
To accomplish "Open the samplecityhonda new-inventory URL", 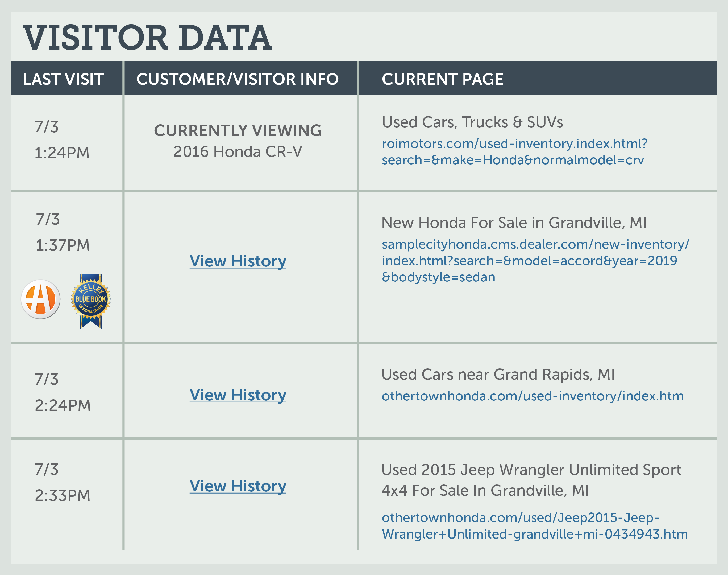I will (535, 261).
